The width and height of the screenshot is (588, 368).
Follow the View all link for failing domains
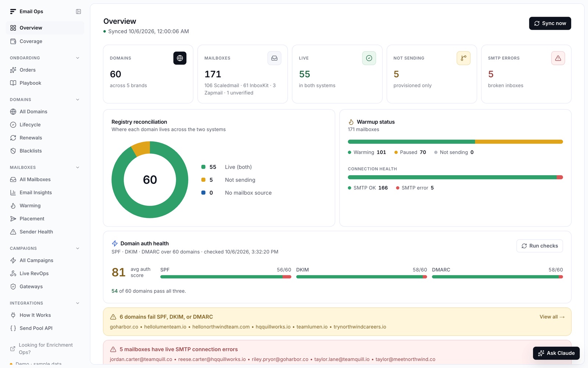pyautogui.click(x=552, y=317)
